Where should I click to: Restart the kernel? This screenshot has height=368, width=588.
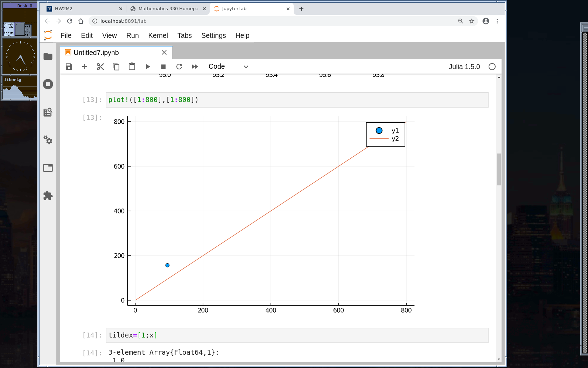[179, 67]
